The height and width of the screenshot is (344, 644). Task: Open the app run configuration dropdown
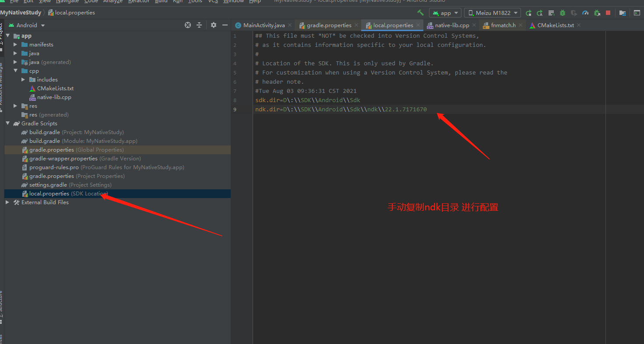click(x=445, y=13)
